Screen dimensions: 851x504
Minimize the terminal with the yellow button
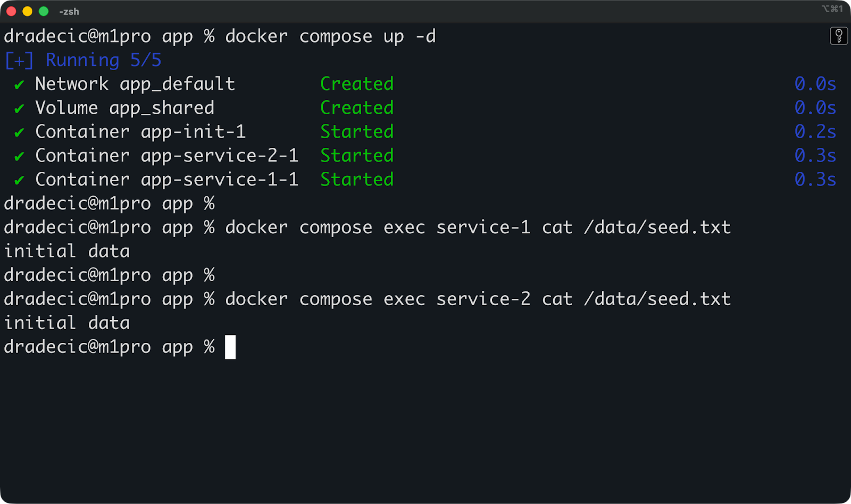[x=28, y=11]
